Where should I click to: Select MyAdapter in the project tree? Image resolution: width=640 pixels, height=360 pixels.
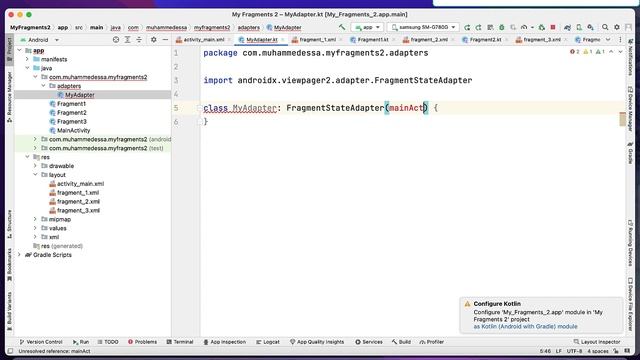(x=80, y=95)
